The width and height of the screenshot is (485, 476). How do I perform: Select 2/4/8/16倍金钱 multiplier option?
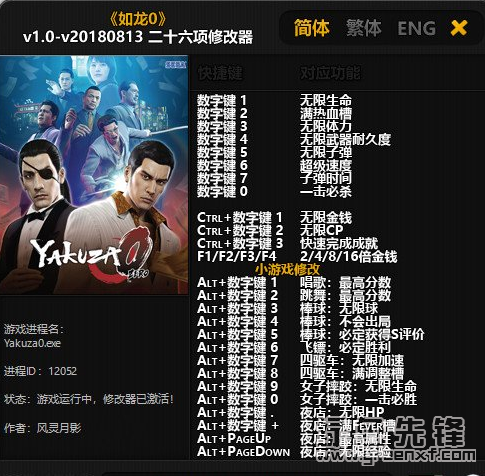[348, 256]
